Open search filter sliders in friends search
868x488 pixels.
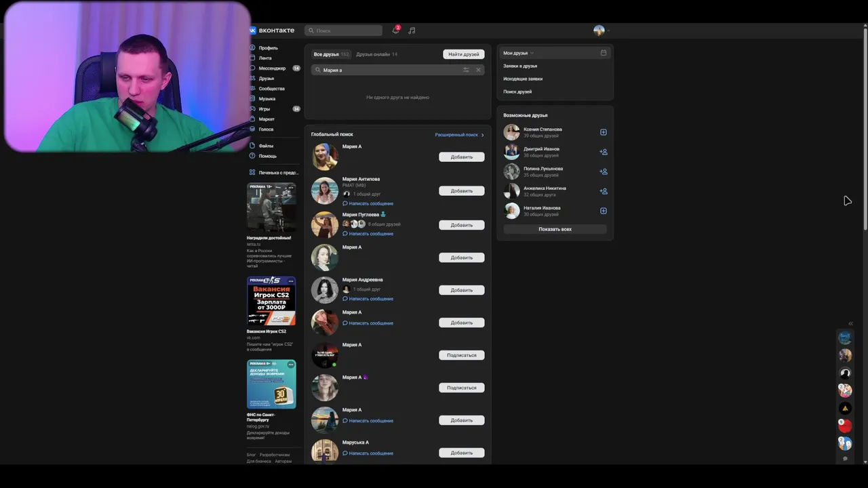click(466, 70)
